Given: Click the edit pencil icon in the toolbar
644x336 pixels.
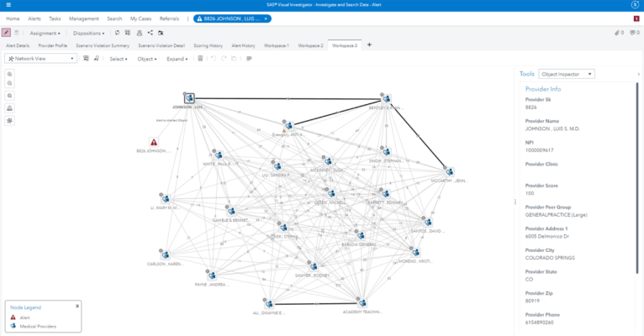Looking at the screenshot, I should tap(7, 33).
